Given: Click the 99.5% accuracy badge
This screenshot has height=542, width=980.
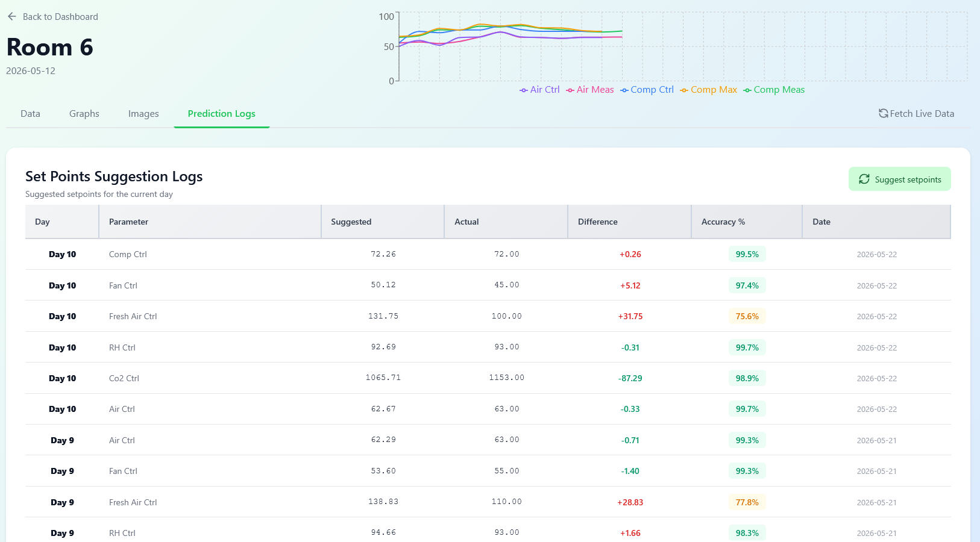Looking at the screenshot, I should [747, 254].
